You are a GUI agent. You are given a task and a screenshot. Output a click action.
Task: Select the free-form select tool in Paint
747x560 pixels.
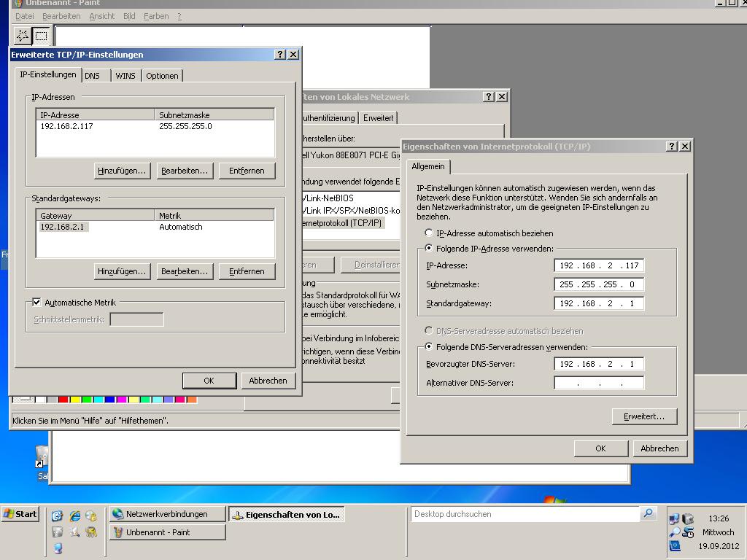click(x=23, y=35)
